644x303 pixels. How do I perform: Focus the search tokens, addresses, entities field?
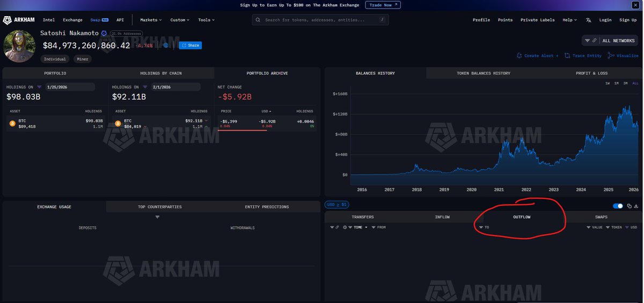point(320,20)
